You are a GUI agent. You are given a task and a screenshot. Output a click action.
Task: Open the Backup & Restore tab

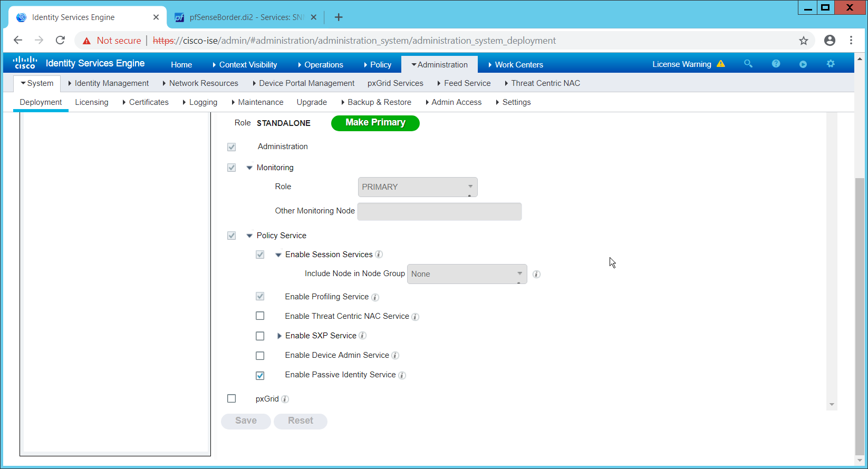376,102
